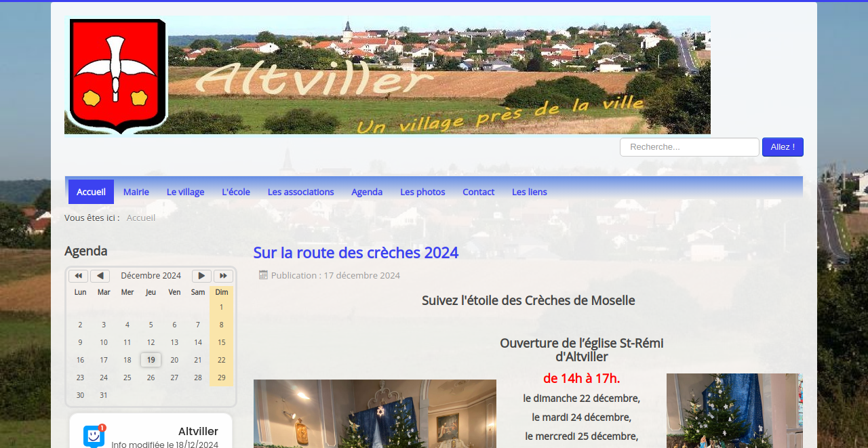Screen dimensions: 868x448
Task: Click the church nativity photo on left
Action: [375, 413]
